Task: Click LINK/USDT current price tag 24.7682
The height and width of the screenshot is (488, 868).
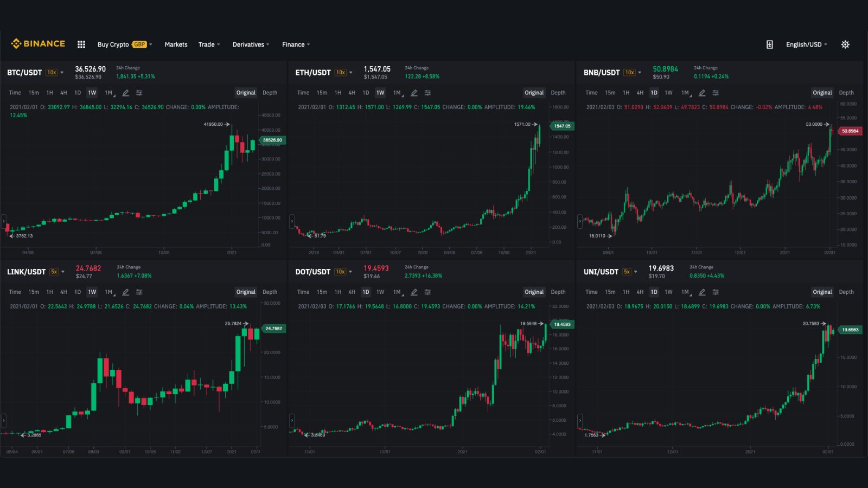Action: coord(273,328)
